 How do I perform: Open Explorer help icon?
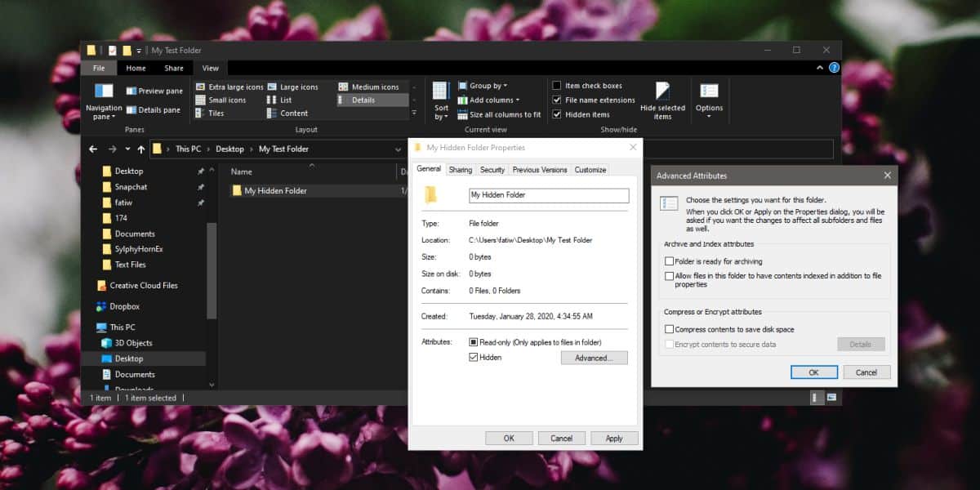pos(834,68)
